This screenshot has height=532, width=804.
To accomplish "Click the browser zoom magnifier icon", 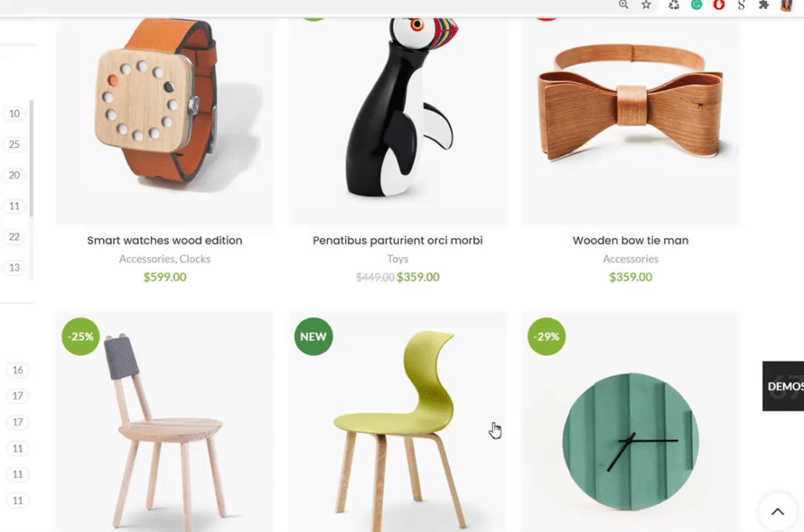I will [x=624, y=5].
